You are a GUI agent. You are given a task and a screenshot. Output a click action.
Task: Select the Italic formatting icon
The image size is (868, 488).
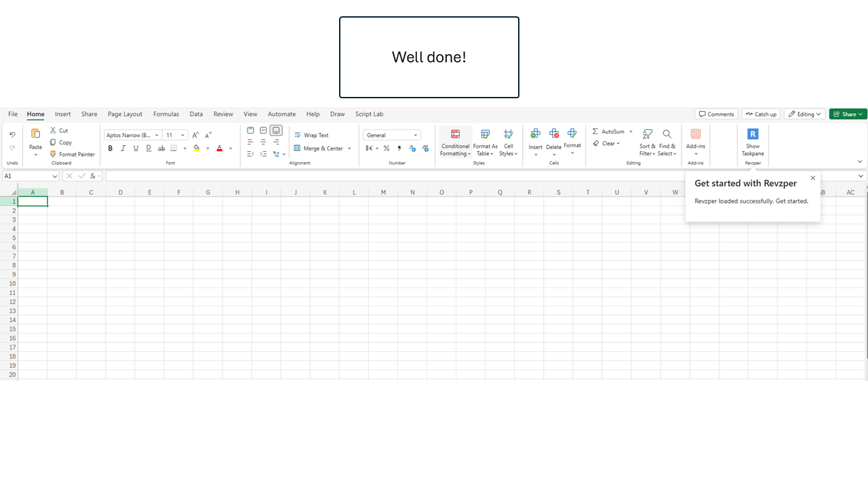[123, 148]
